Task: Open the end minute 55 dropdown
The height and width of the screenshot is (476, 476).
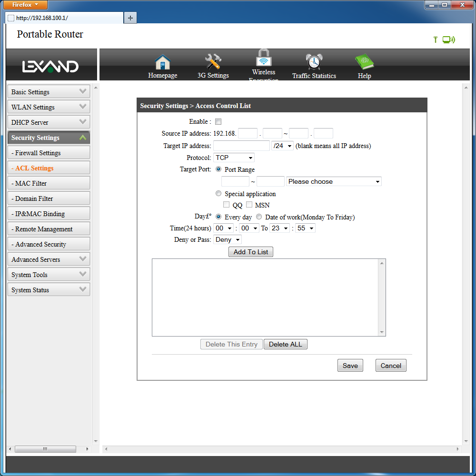Action: [306, 228]
